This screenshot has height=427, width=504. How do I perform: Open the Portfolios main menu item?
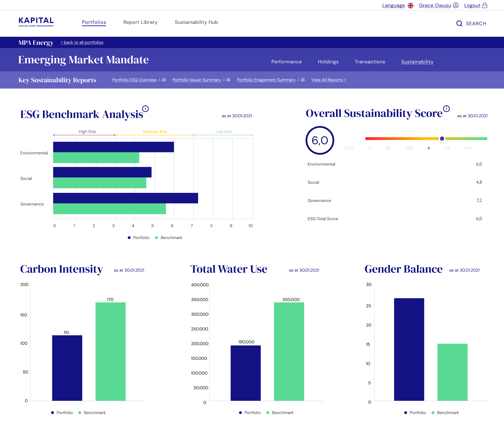coord(94,22)
